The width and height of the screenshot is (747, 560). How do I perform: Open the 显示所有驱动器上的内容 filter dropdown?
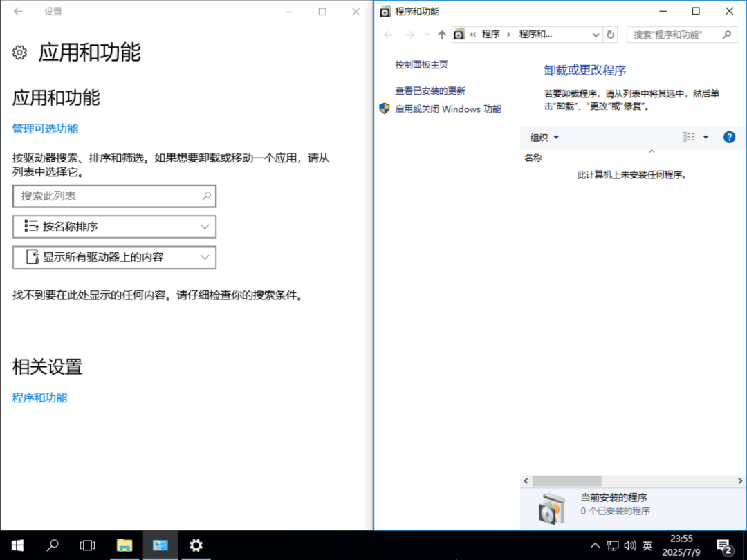pyautogui.click(x=114, y=257)
